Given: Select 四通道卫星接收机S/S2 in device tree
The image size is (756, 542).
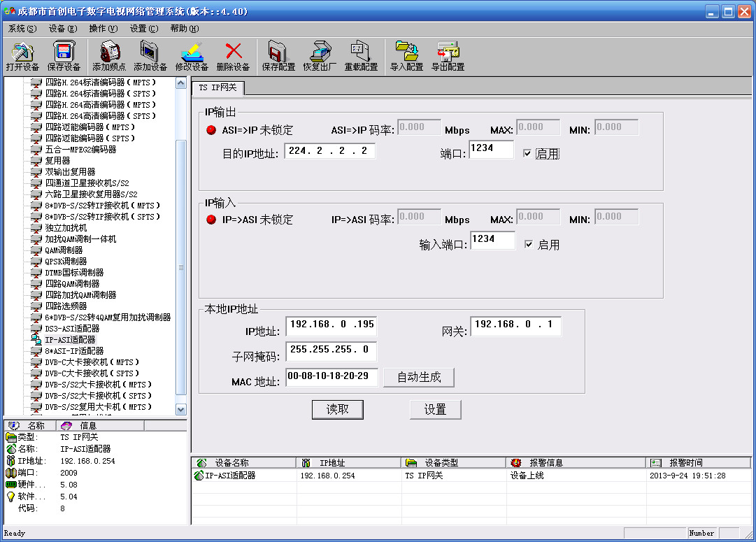Looking at the screenshot, I should click(87, 183).
